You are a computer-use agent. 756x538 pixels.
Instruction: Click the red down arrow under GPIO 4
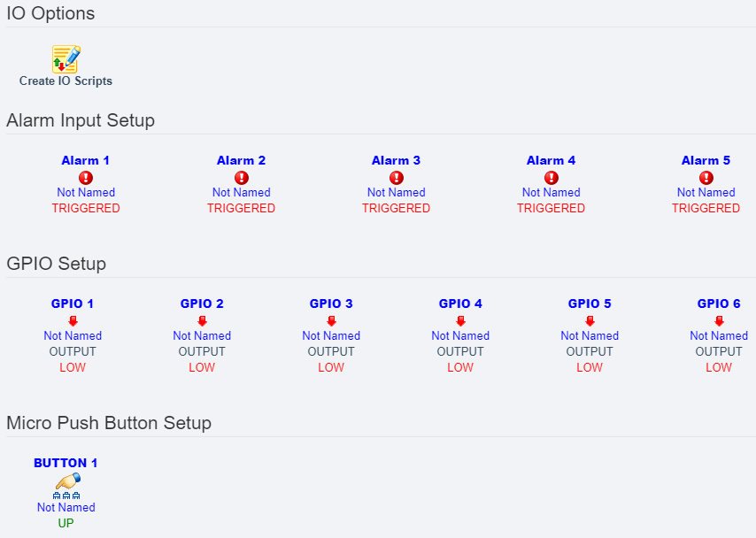pos(460,320)
